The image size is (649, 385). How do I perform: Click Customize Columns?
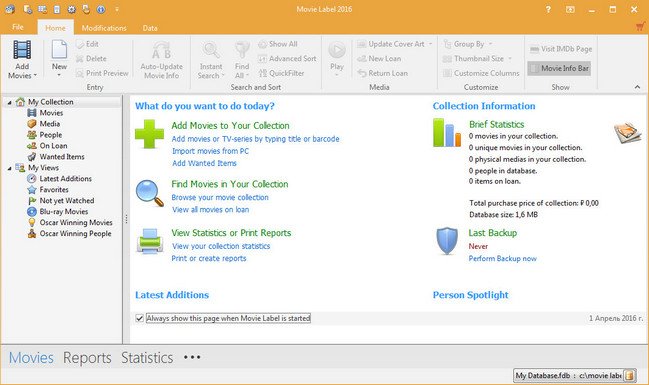[481, 73]
